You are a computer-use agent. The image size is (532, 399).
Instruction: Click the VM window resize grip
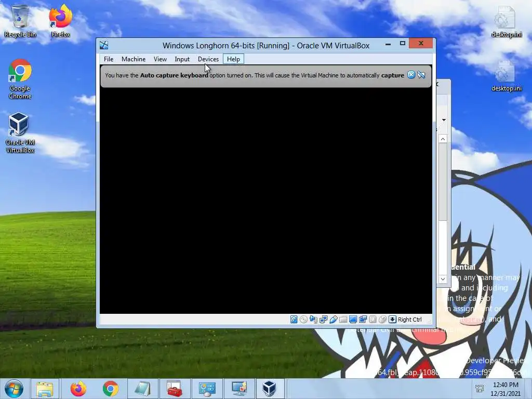429,321
